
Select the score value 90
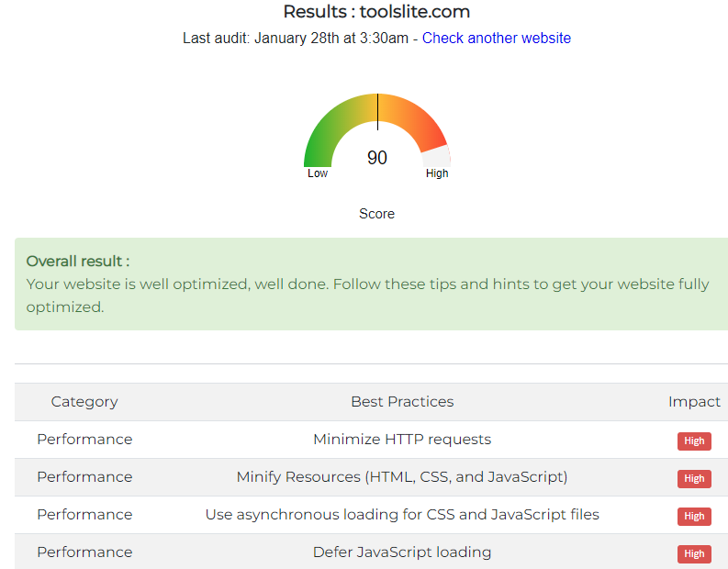(377, 158)
